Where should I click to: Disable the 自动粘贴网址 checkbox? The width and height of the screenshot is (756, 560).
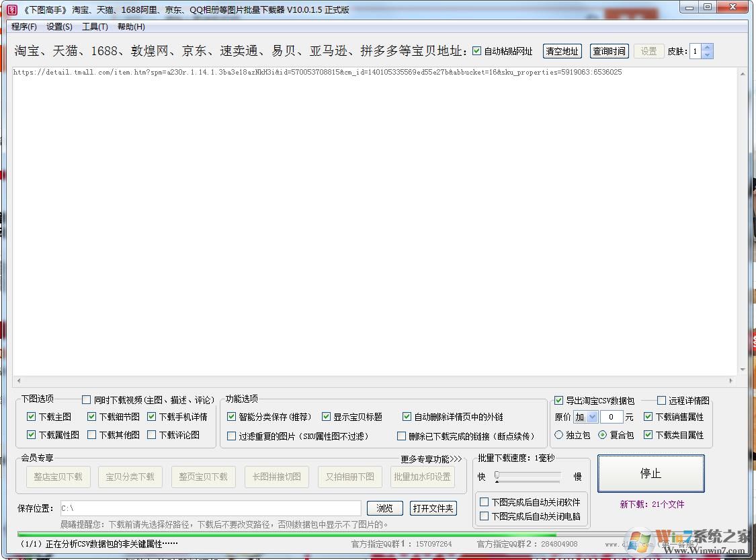pos(476,50)
